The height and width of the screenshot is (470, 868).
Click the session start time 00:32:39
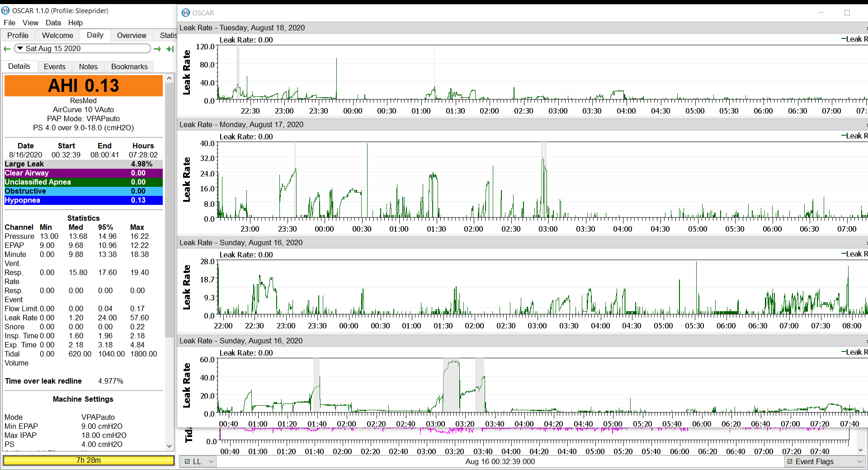pyautogui.click(x=66, y=155)
